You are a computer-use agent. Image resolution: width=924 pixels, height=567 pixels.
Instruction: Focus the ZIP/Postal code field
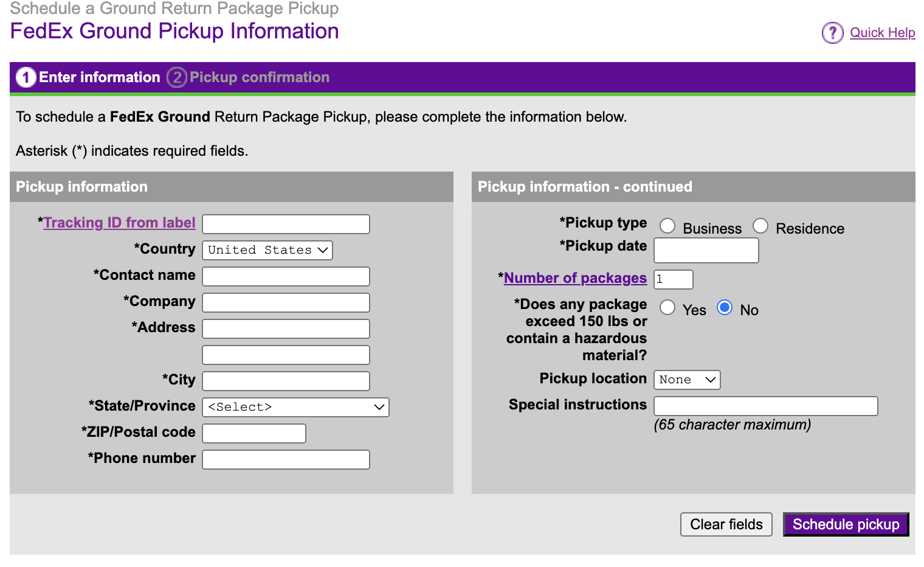click(x=254, y=433)
